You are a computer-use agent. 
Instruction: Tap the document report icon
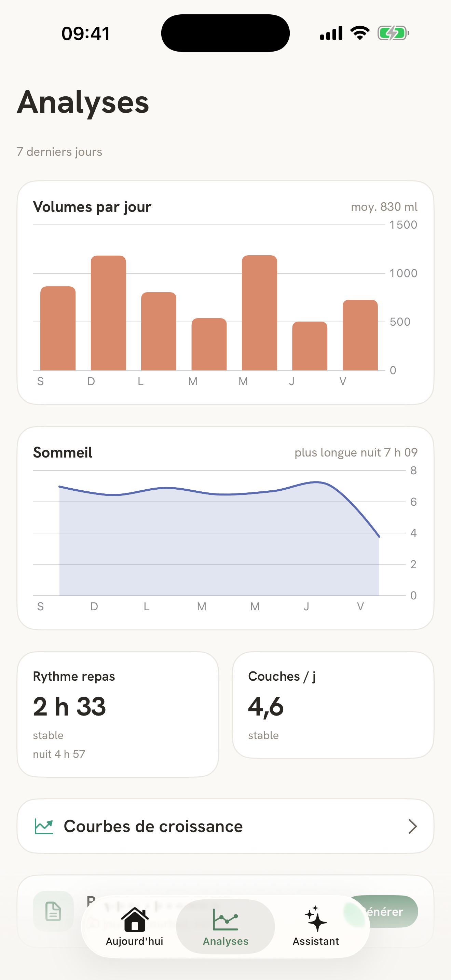[x=53, y=911]
